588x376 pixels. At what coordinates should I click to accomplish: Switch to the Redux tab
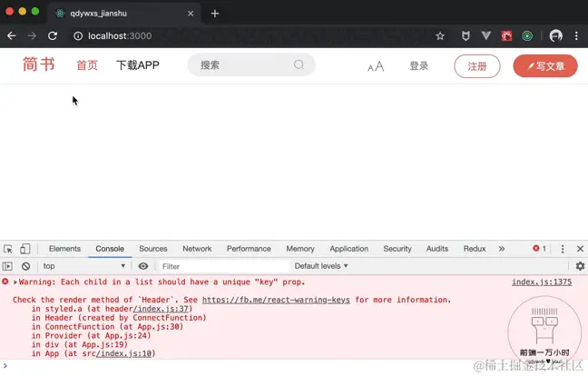pyautogui.click(x=475, y=249)
